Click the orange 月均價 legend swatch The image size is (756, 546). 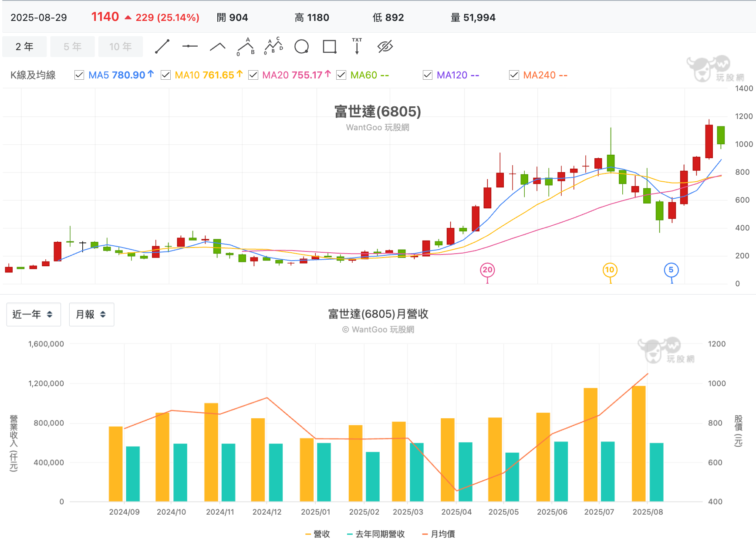(x=425, y=534)
